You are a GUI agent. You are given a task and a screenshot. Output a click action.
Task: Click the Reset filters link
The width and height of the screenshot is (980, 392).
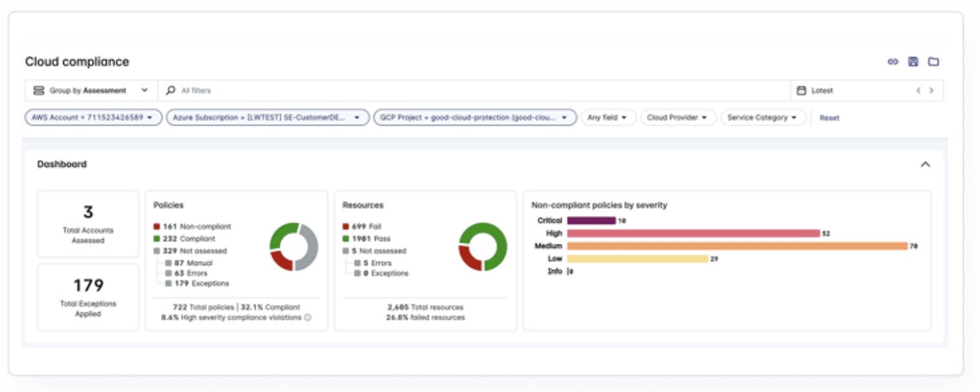829,118
